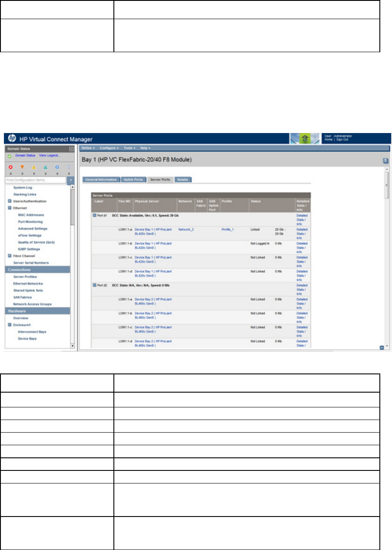Open Shared Uplink Sets

[x=28, y=290]
